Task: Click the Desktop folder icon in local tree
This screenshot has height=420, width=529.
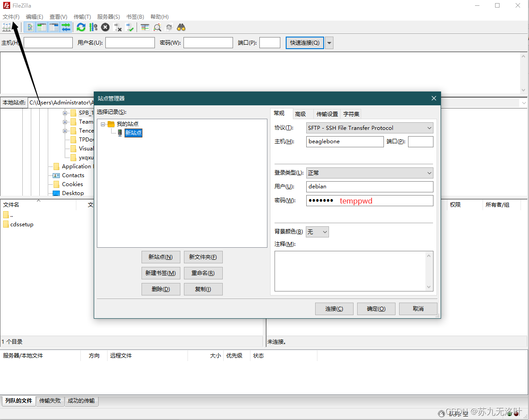Action: point(56,193)
